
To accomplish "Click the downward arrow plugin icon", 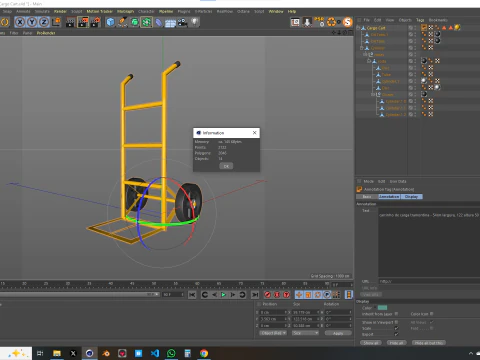I will (307, 22).
